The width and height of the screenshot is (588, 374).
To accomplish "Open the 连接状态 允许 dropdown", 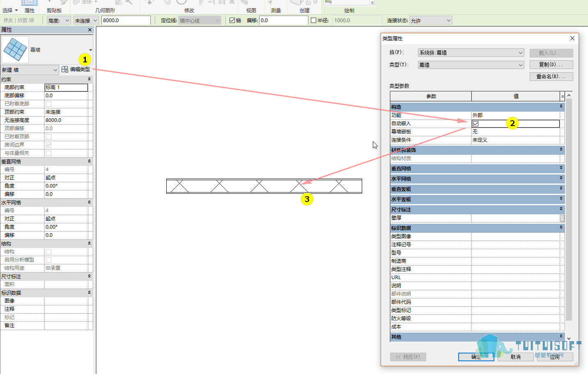I will click(x=431, y=20).
